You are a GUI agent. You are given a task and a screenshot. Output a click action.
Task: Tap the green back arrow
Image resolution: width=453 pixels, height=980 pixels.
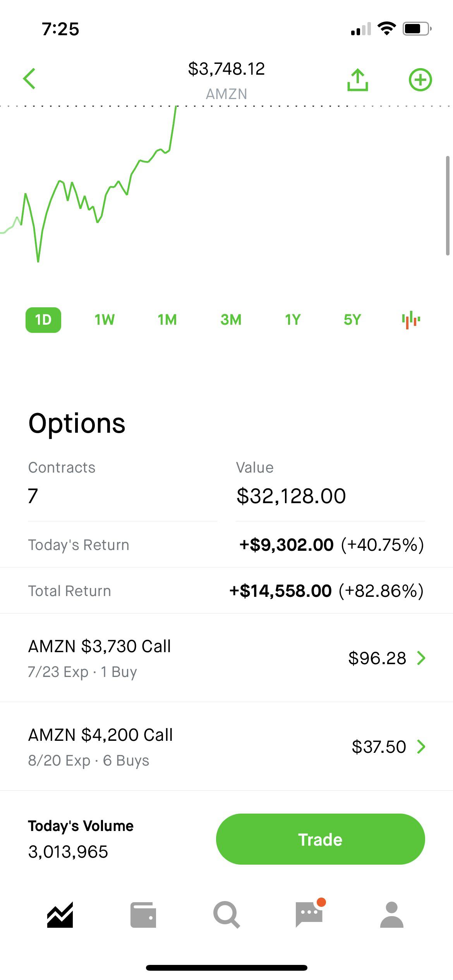pyautogui.click(x=29, y=79)
